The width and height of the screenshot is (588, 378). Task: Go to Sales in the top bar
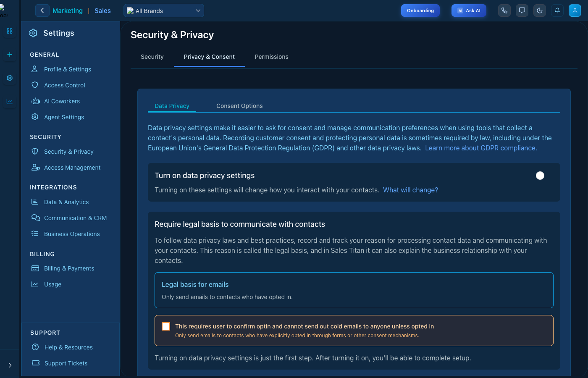102,10
